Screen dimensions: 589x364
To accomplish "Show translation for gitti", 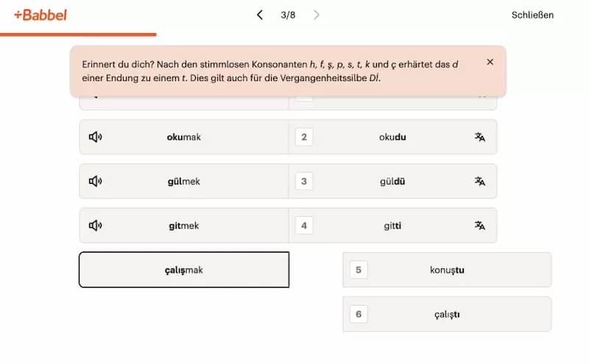I will 480,226.
